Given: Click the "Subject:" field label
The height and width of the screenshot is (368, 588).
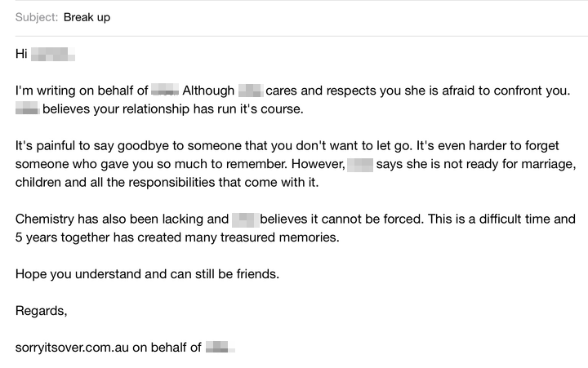Looking at the screenshot, I should coord(36,17).
